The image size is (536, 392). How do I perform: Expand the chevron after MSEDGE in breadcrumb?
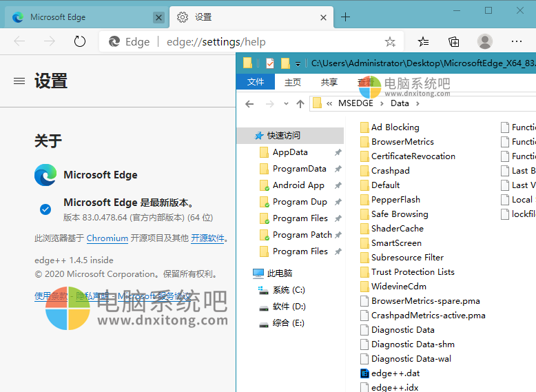tap(382, 103)
